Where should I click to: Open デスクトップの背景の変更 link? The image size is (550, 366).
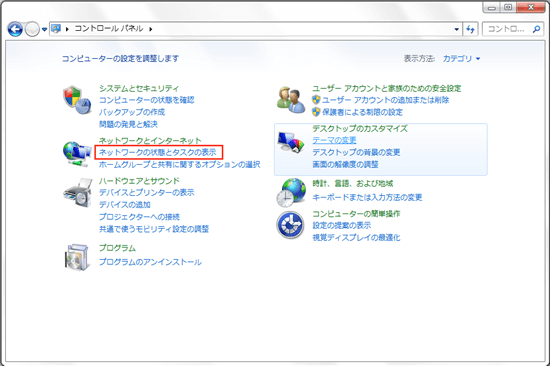[356, 152]
